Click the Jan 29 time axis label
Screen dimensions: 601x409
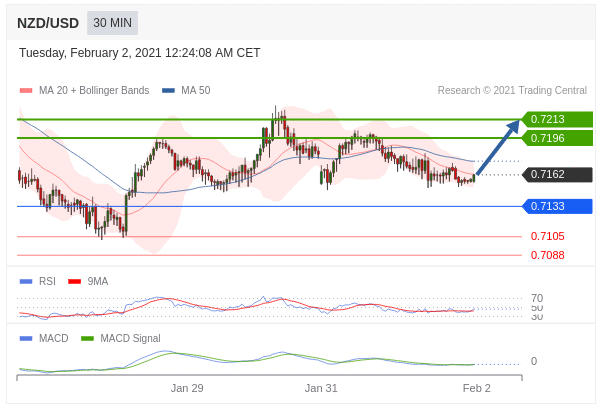tap(187, 388)
